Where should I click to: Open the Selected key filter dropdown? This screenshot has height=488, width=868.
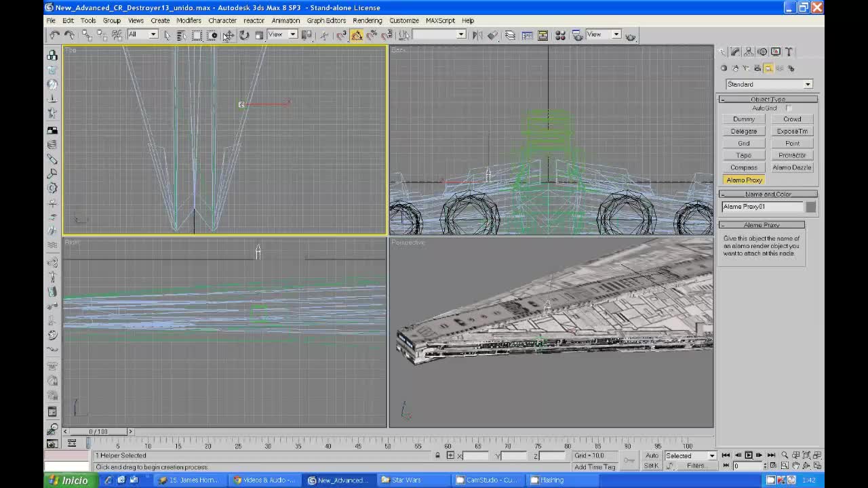coord(690,455)
